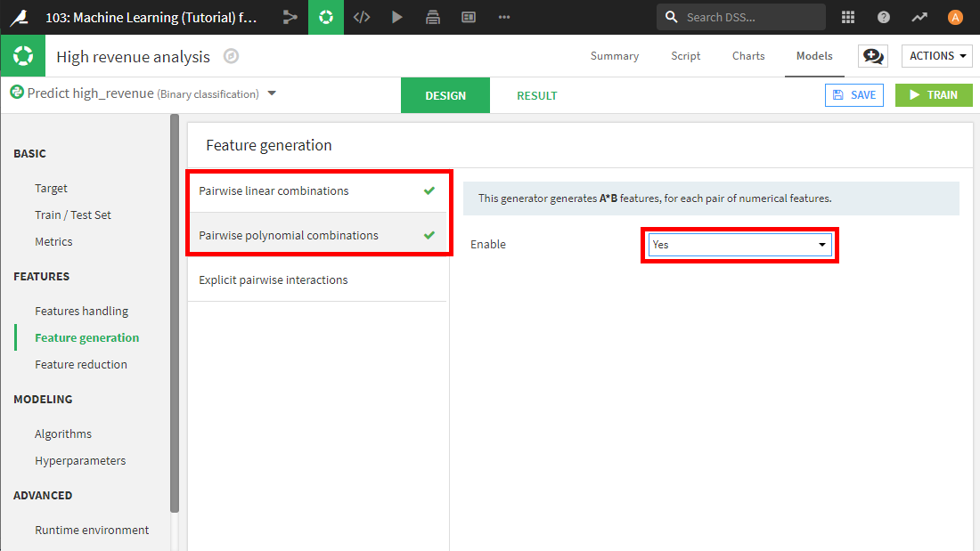Open the user profile avatar
980x551 pixels.
pos(955,18)
